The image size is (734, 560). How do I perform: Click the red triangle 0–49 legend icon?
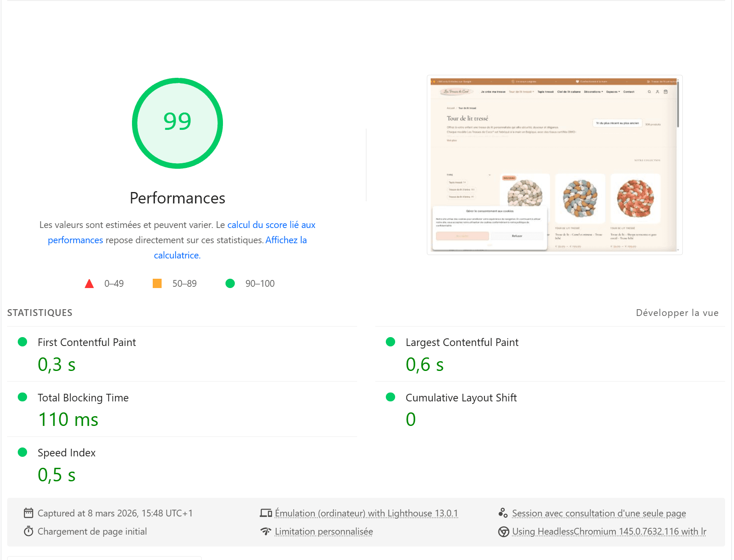(89, 283)
